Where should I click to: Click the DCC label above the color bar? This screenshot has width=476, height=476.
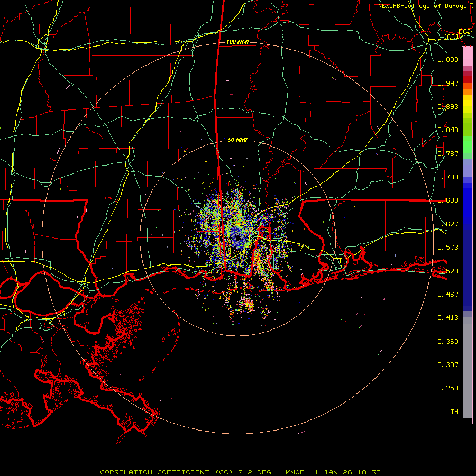(464, 32)
